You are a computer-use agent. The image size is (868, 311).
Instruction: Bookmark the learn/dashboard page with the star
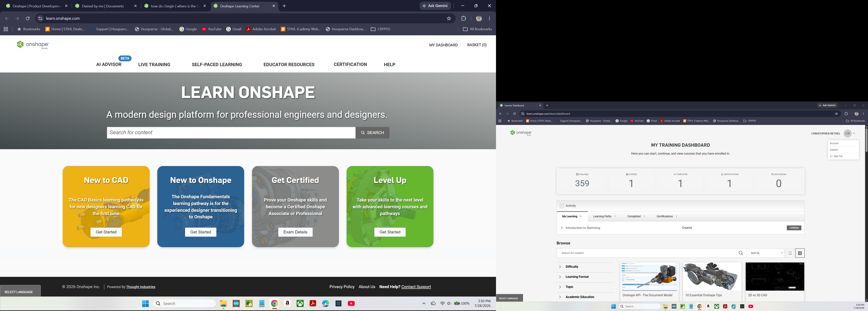point(836,114)
